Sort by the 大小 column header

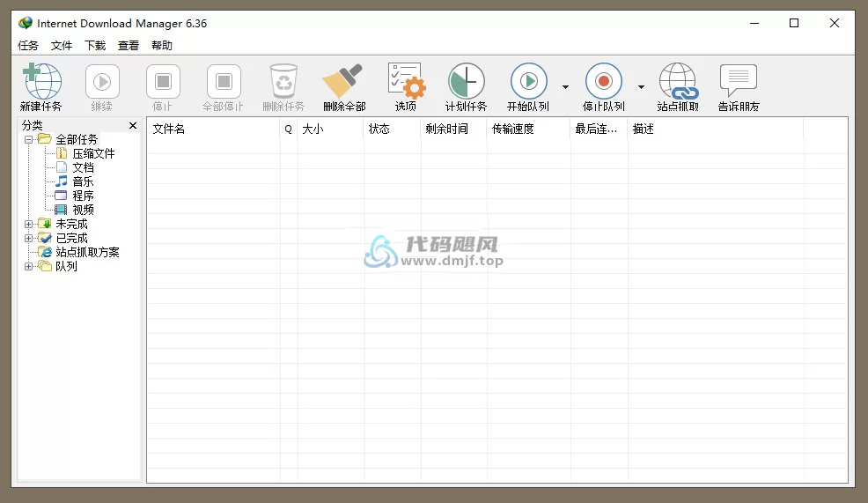(330, 129)
